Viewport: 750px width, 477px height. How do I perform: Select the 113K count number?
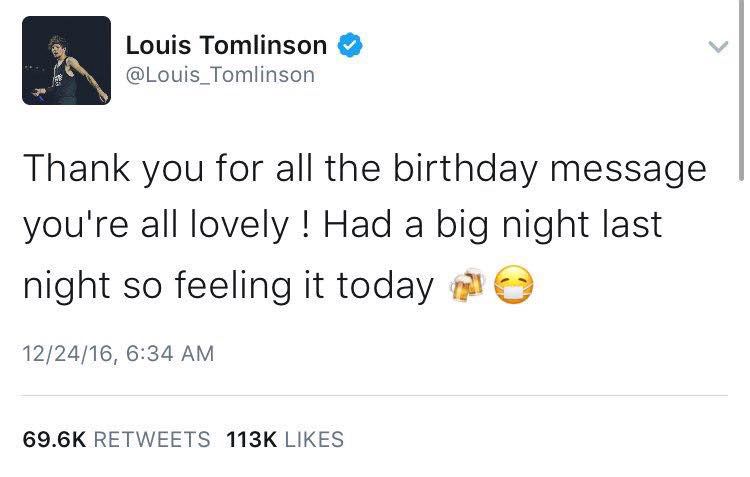252,439
